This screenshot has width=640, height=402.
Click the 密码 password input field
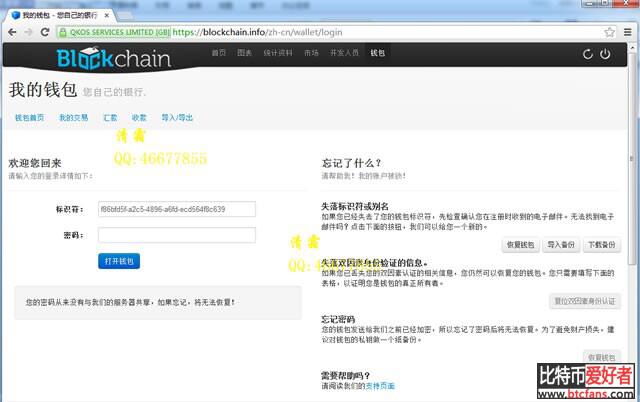177,235
